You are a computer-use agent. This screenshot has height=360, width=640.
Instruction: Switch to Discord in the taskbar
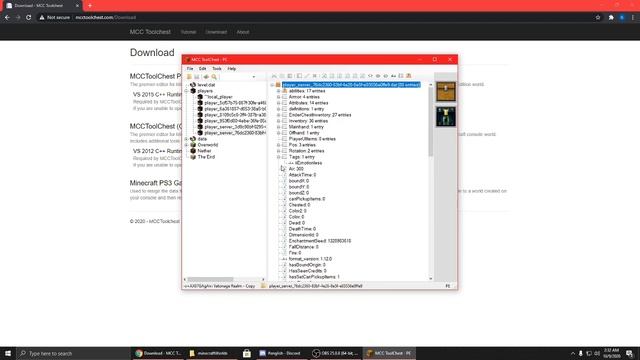281,353
